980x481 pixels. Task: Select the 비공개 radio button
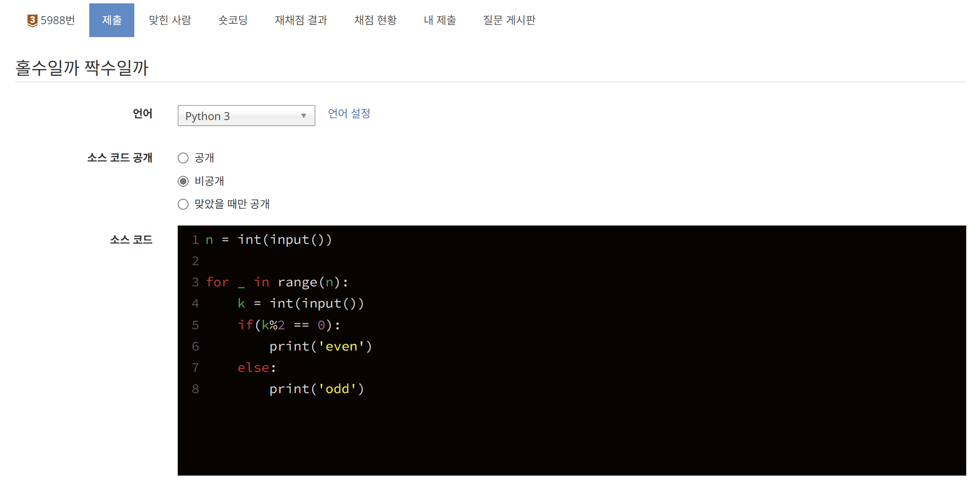point(183,181)
